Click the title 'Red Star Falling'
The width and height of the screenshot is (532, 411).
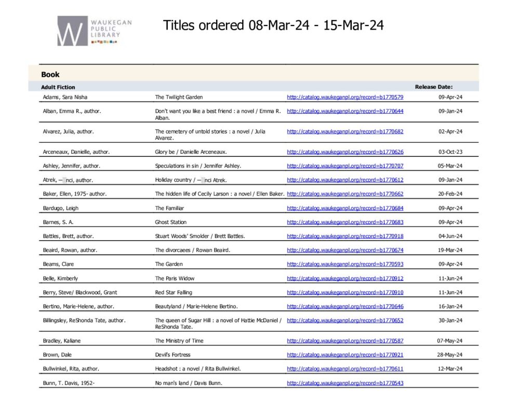point(174,292)
